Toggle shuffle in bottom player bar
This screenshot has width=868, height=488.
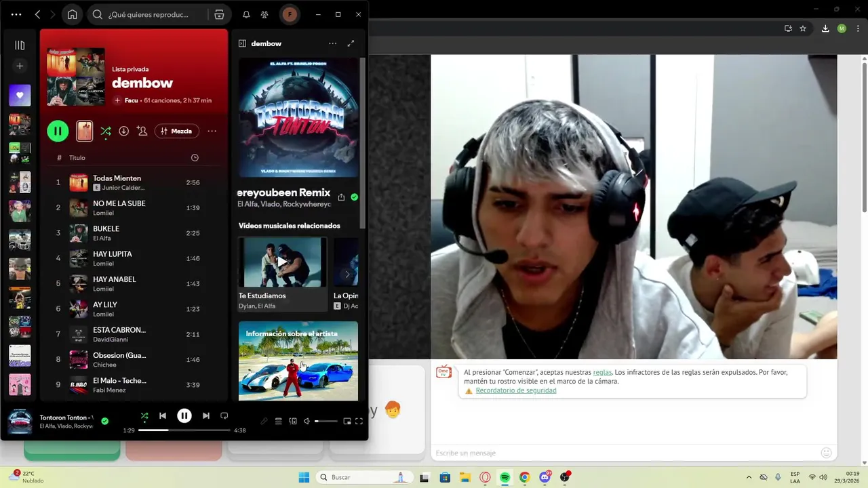(144, 415)
